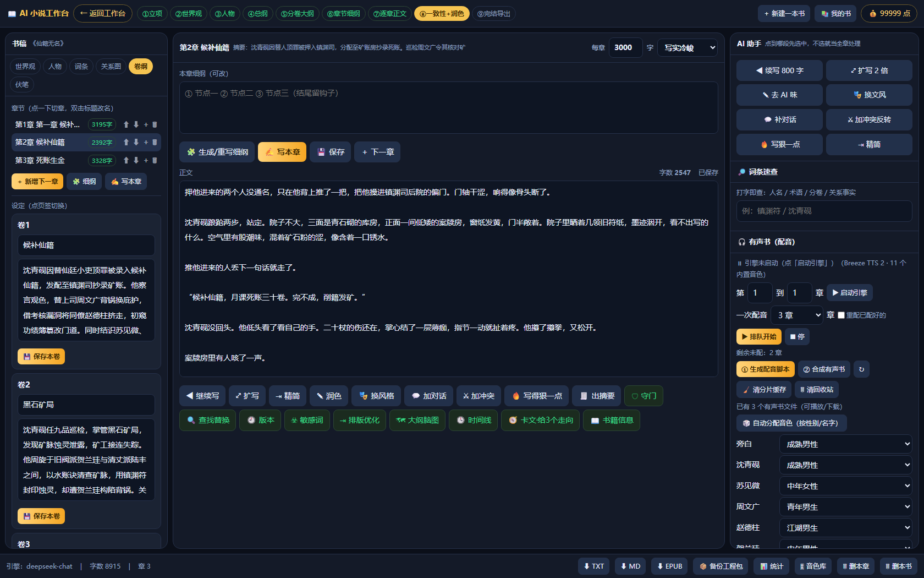Click the 每章 word count field showing 3000
Image resolution: width=924 pixels, height=578 pixels.
pos(625,48)
